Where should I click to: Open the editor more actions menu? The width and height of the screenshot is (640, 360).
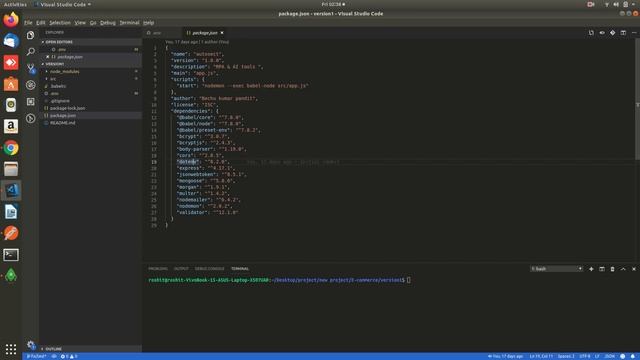pos(633,33)
